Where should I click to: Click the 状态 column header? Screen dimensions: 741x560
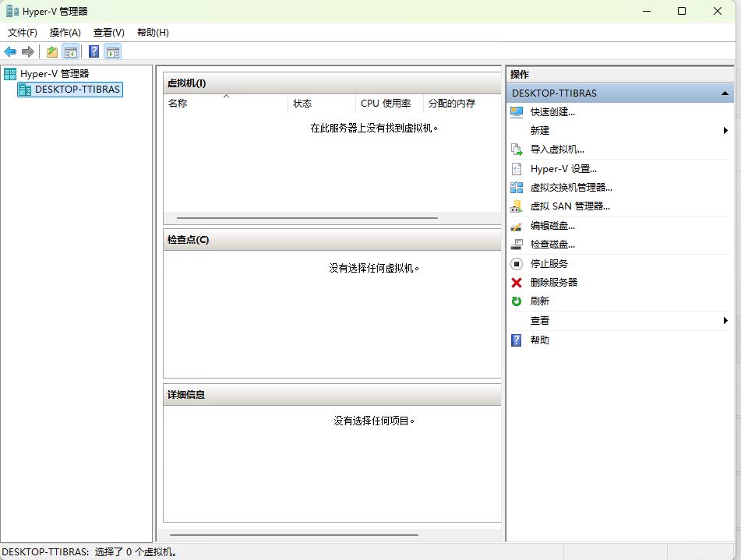[321, 103]
